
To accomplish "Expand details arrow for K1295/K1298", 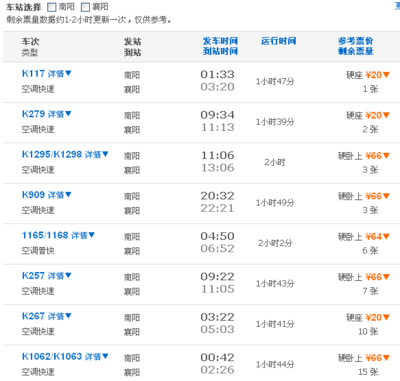I will point(105,154).
